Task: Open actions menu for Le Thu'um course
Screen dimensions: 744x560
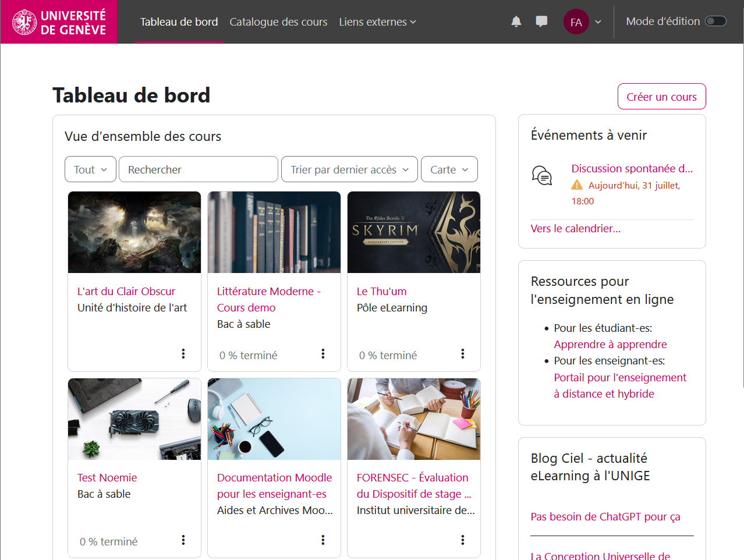Action: (463, 354)
